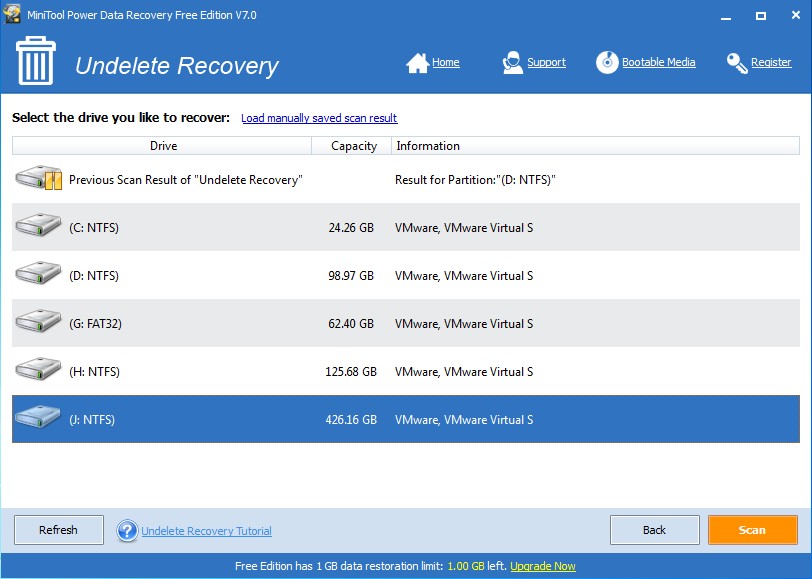Click the "125.68 GB" capacity value
This screenshot has height=579, width=812.
[x=351, y=372]
